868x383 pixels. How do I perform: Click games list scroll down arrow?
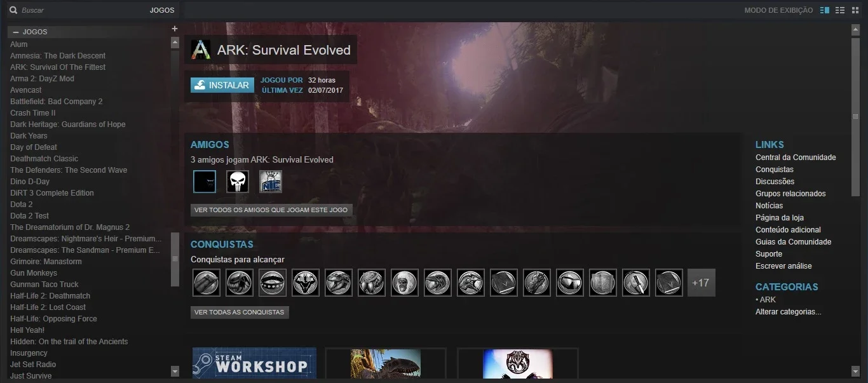[175, 371]
